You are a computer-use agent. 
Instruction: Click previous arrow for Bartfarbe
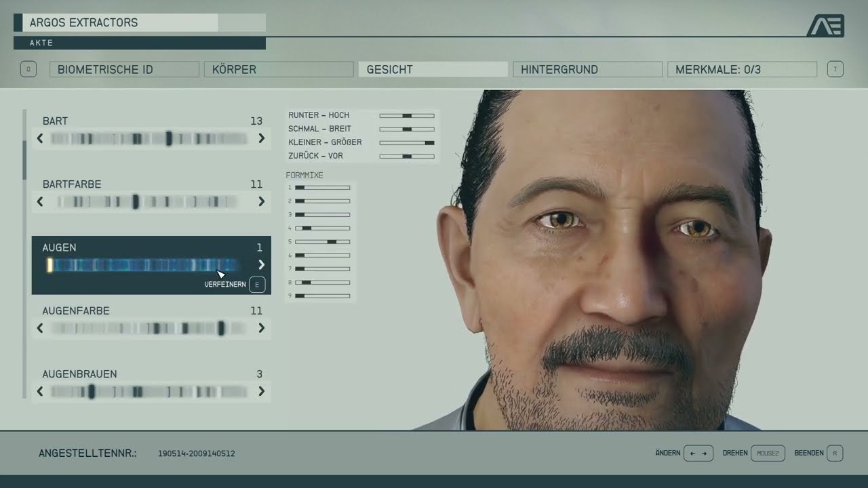(x=40, y=201)
